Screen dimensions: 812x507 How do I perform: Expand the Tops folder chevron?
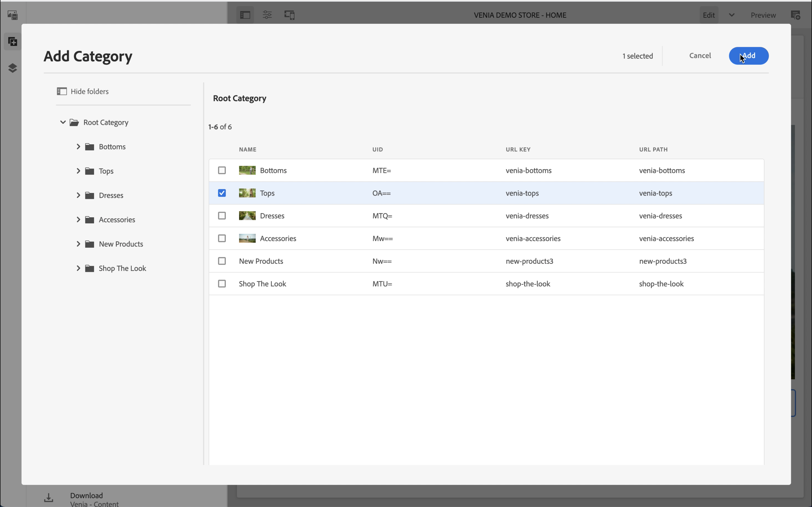(x=78, y=171)
